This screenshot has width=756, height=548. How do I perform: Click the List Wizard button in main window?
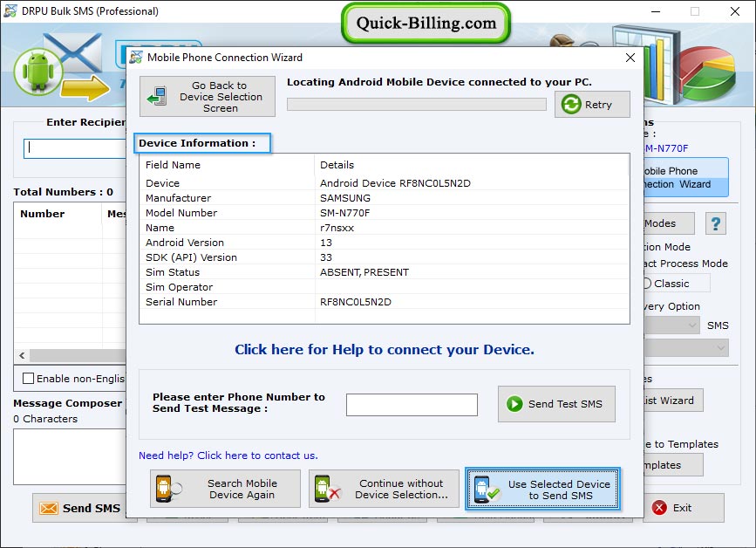point(673,401)
